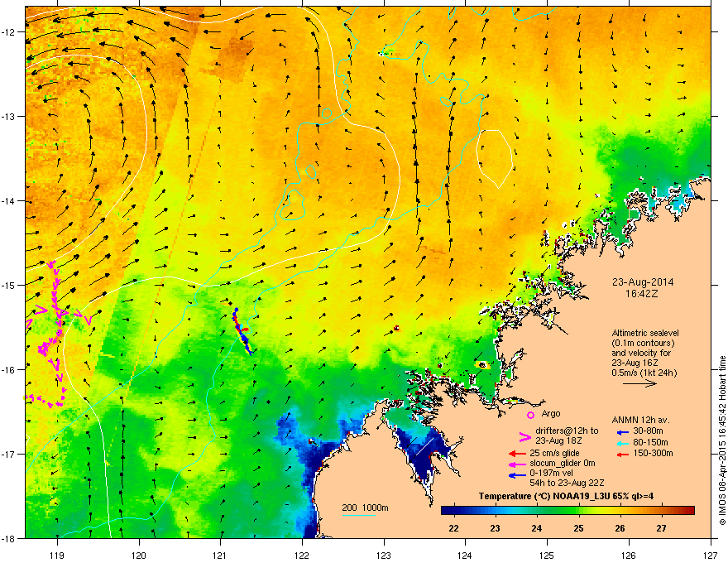The width and height of the screenshot is (728, 563).
Task: Click the magenta drifter track near 119°E
Action: tap(55, 334)
